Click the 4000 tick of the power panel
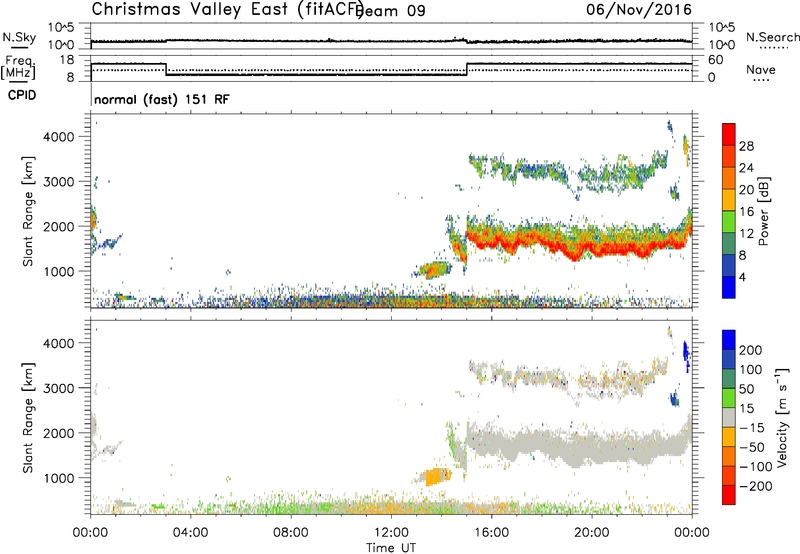The width and height of the screenshot is (800, 554). tap(58, 137)
